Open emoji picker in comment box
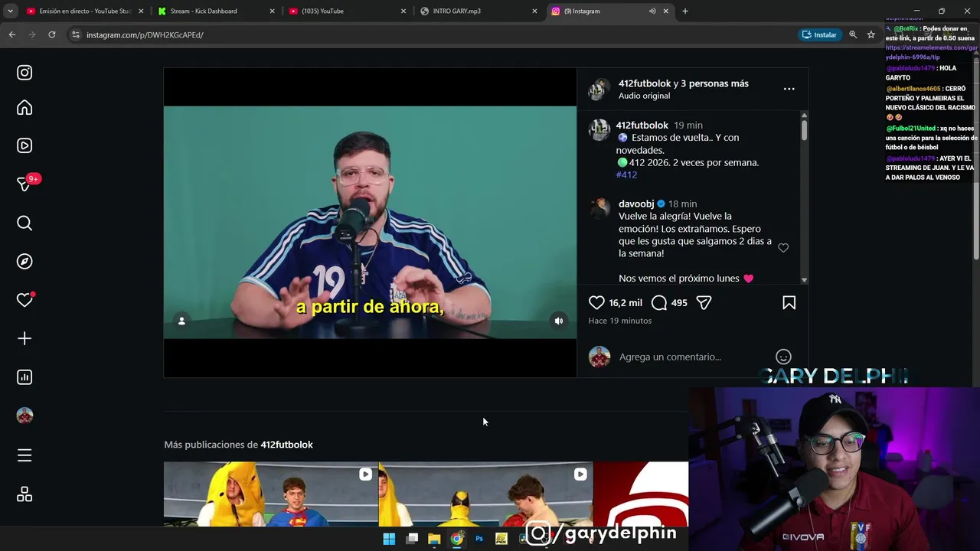Screen dimensions: 980x551 click(783, 357)
